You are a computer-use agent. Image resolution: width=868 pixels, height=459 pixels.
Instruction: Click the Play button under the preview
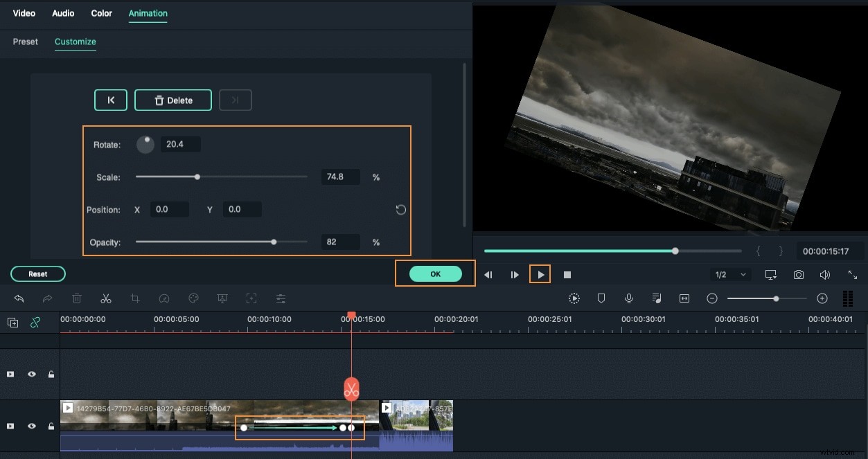pos(540,274)
